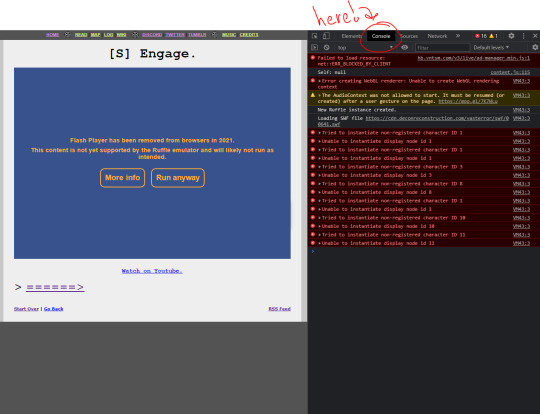Screen dimensions: 540x414
Task: Go to HOME in site navigation
Action: pos(53,35)
